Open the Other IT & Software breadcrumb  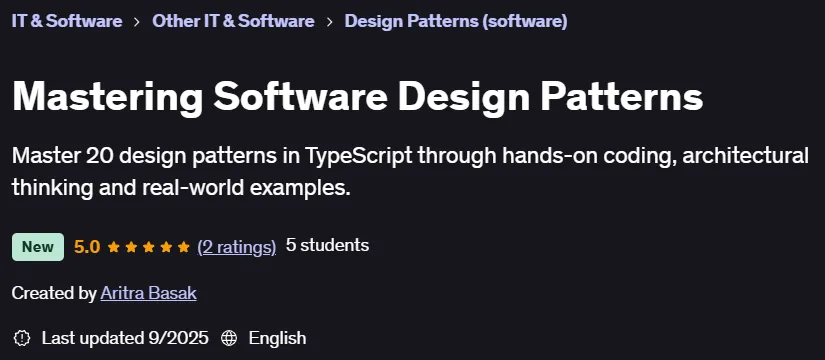(x=233, y=21)
